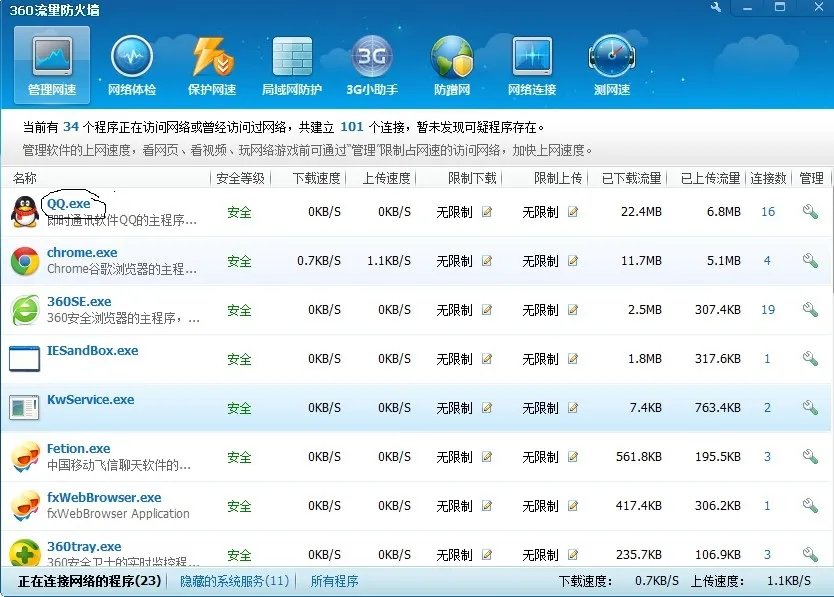The image size is (834, 597).
Task: Switch to the 所有程序 tab
Action: coord(334,580)
